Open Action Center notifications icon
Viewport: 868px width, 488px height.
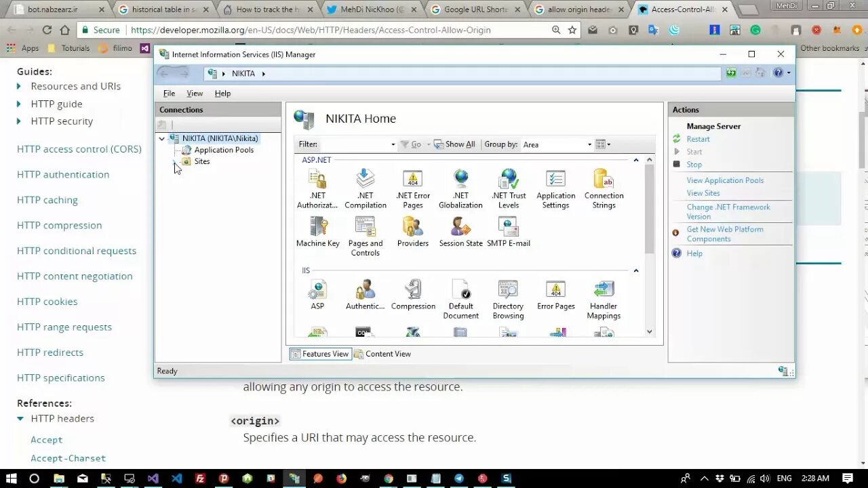tap(847, 478)
